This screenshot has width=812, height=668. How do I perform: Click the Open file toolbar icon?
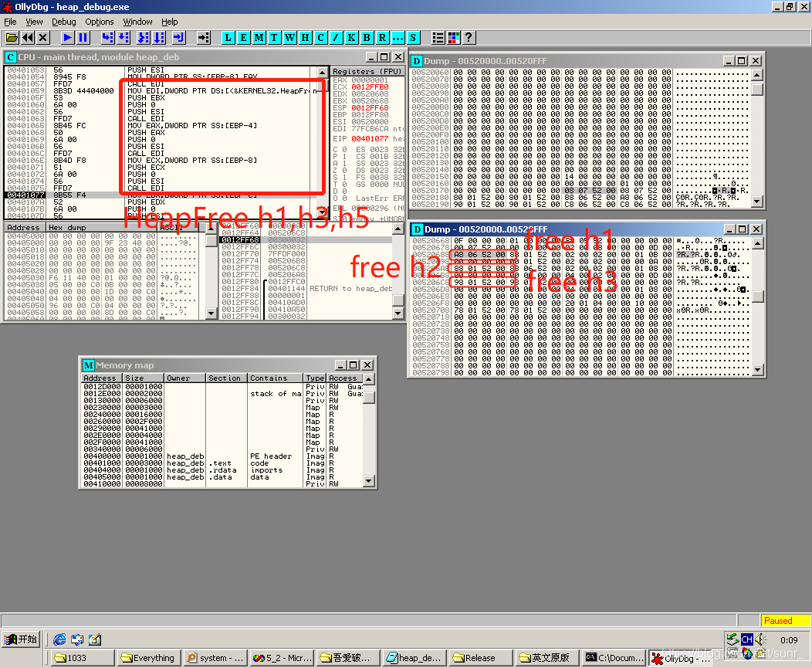coord(12,37)
